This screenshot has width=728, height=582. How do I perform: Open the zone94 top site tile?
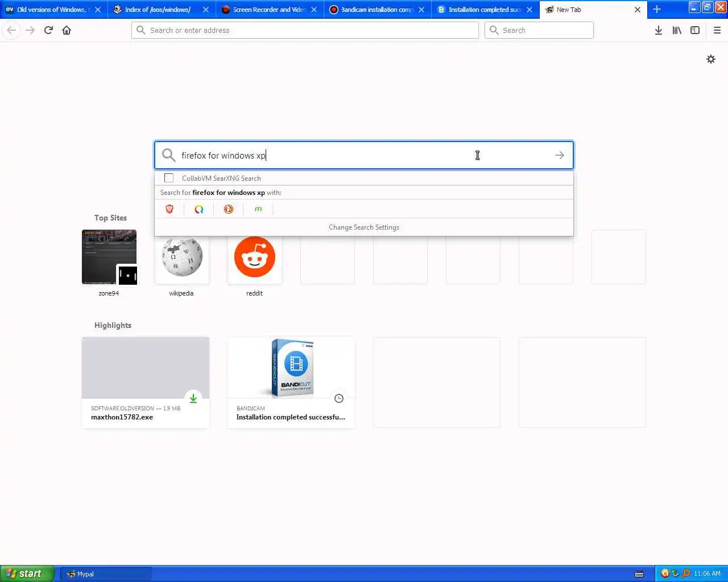point(109,257)
